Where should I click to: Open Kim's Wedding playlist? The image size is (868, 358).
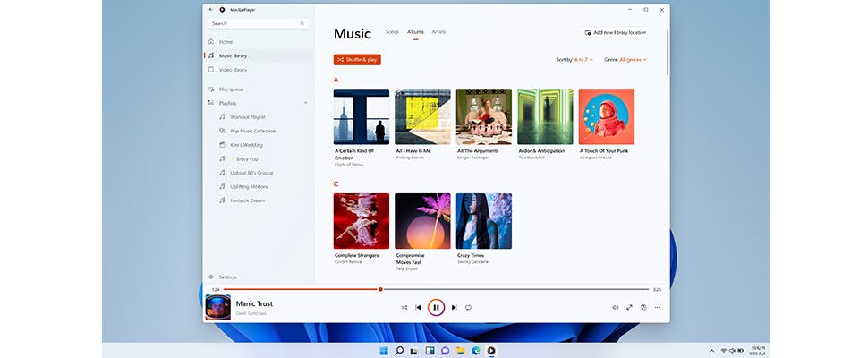(246, 145)
